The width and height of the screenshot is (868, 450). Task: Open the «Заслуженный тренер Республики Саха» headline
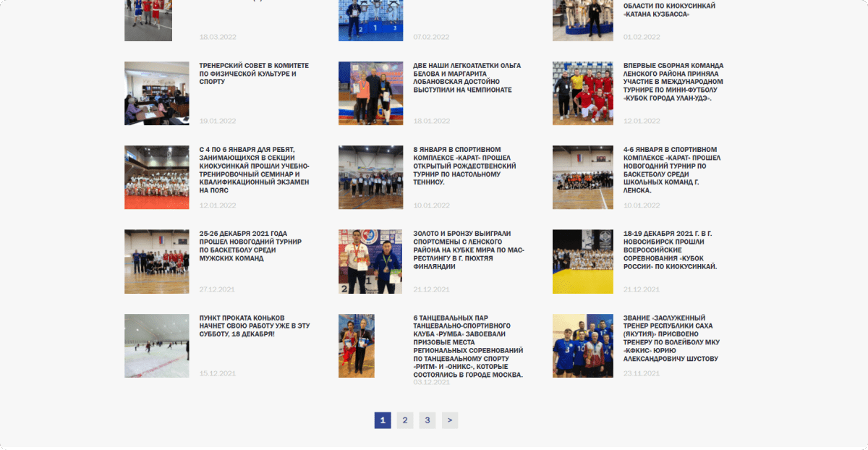pyautogui.click(x=671, y=338)
